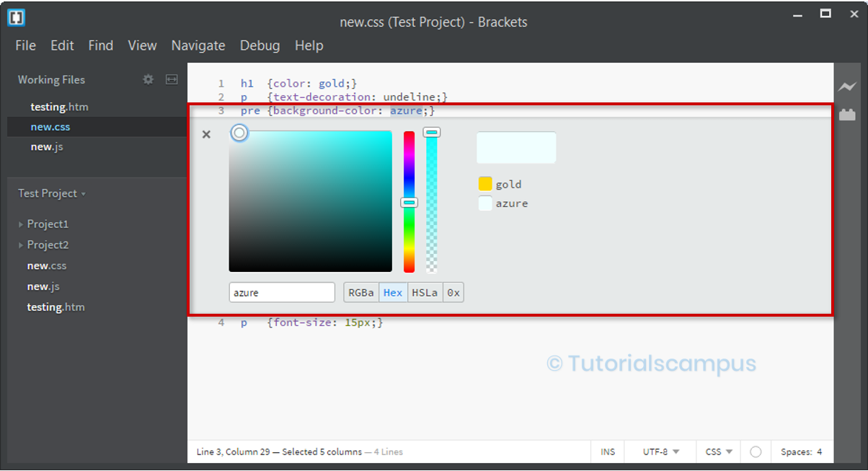Pick the gold color swatch
This screenshot has width=868, height=471.
click(x=485, y=184)
